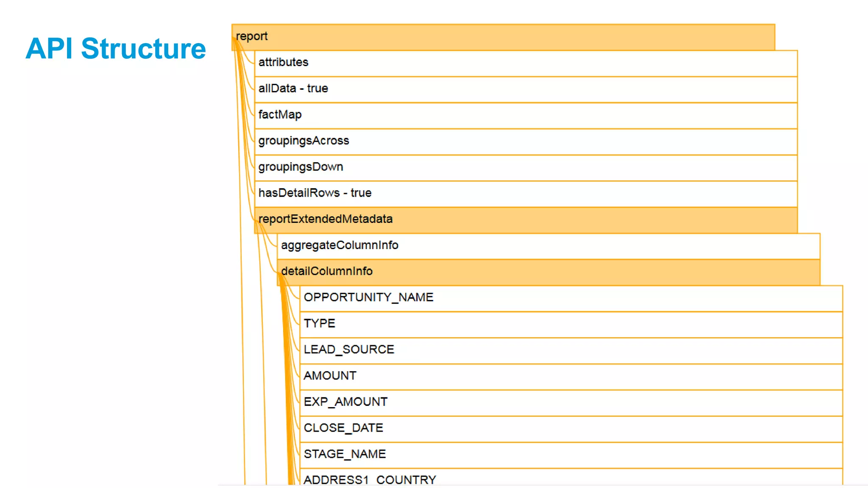Select the groupingsDown node
The image size is (868, 488).
click(x=526, y=168)
